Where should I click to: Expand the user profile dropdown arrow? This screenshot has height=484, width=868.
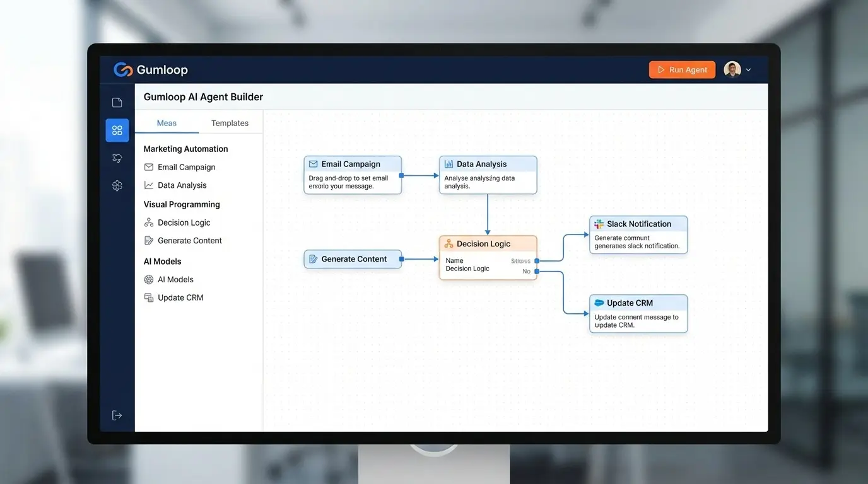749,70
